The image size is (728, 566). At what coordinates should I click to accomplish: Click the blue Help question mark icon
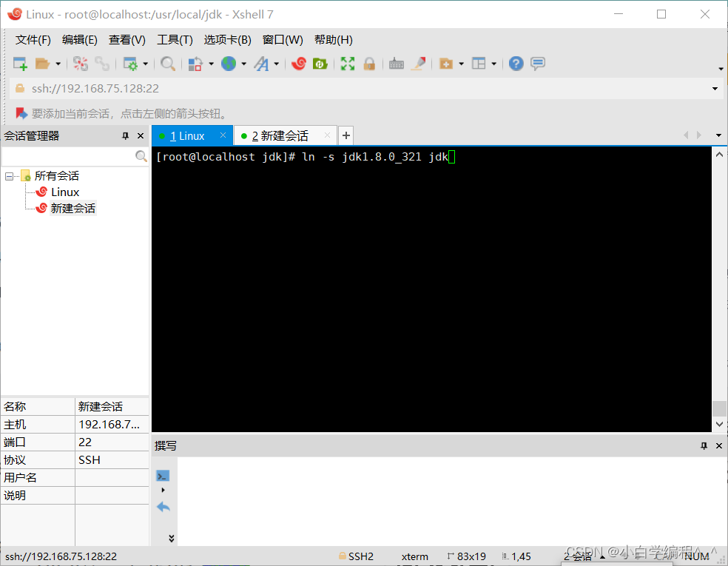tap(516, 64)
